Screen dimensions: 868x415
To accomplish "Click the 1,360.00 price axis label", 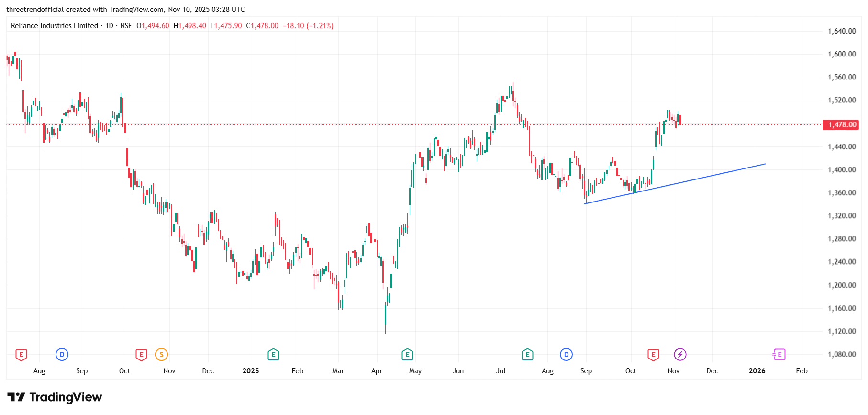I will pyautogui.click(x=842, y=192).
